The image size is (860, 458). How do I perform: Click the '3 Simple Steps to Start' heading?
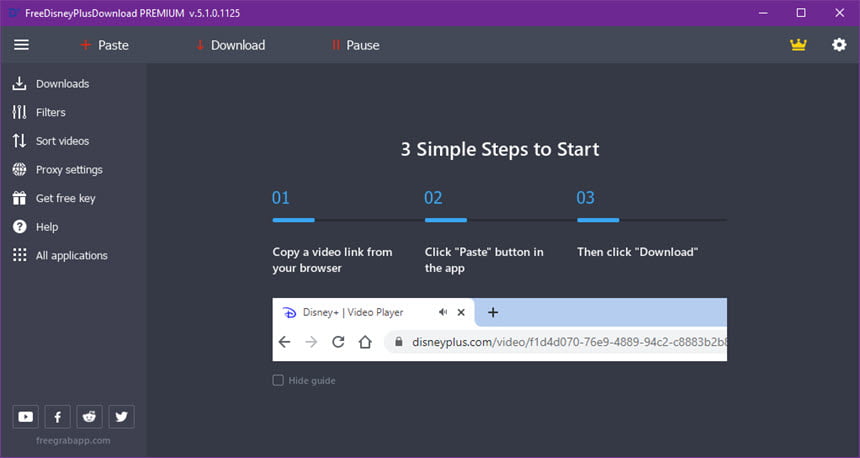click(x=500, y=149)
